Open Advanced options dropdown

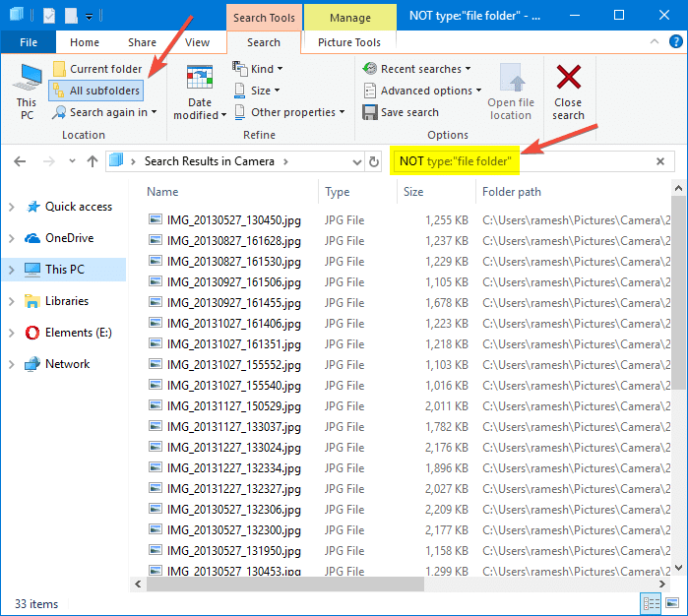pyautogui.click(x=422, y=91)
